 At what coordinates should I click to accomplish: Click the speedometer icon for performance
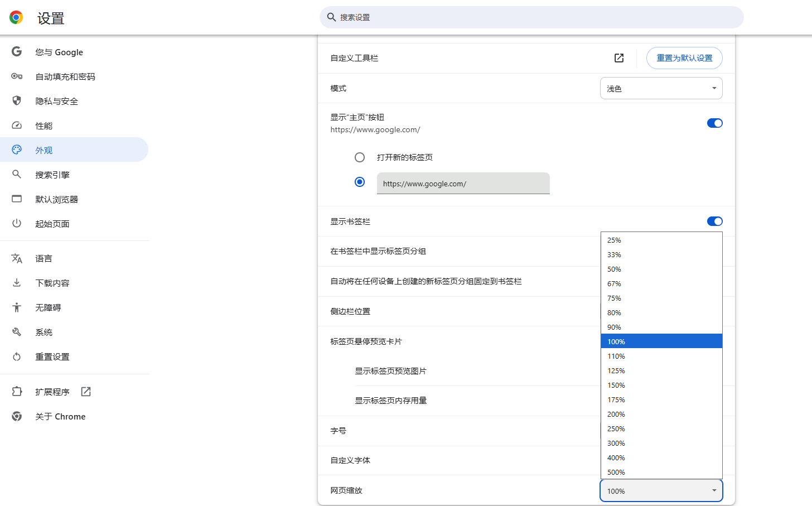[17, 126]
